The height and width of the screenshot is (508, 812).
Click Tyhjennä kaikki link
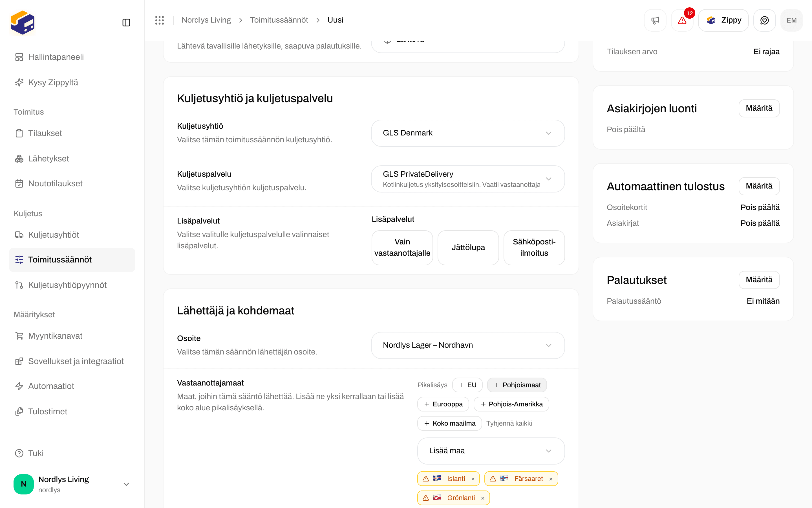click(x=509, y=423)
